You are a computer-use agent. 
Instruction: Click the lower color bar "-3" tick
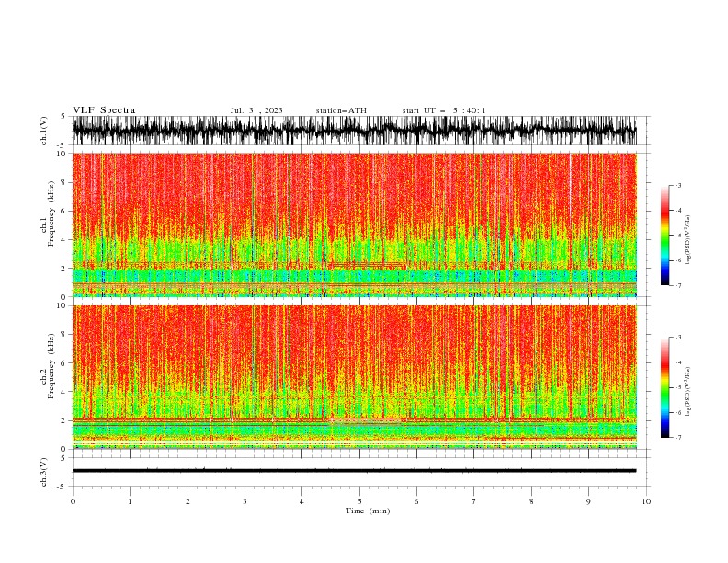(677, 338)
